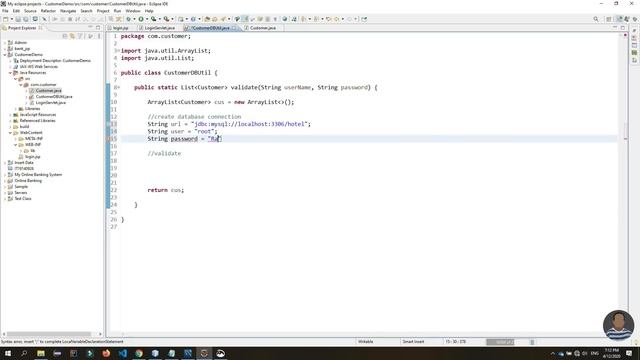
Task: Open Chrome from the taskbar
Action: click(139, 353)
